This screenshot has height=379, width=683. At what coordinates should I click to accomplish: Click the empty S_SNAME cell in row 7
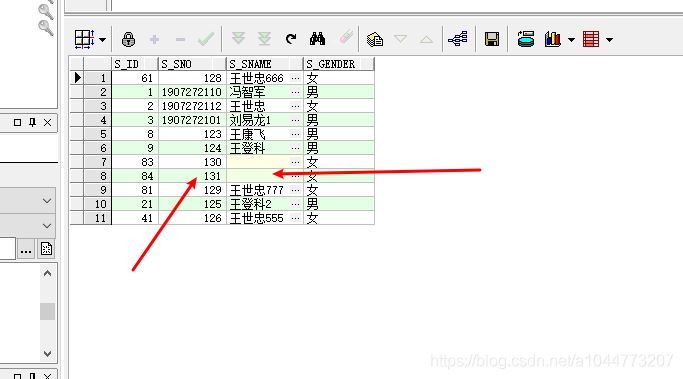258,162
